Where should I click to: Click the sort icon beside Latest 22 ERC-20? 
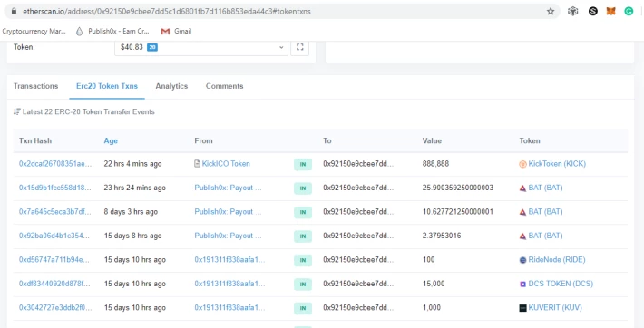pos(17,111)
